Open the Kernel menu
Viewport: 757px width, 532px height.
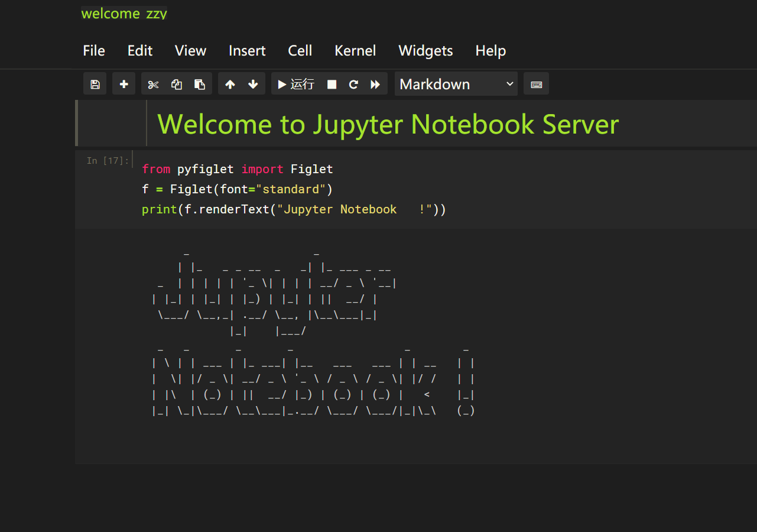pos(355,51)
